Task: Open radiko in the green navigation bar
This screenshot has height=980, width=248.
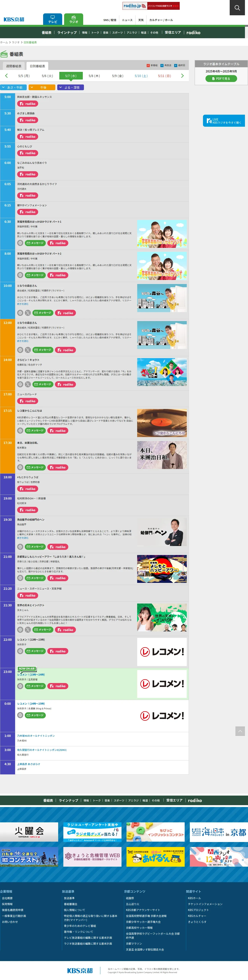Action: click(193, 33)
